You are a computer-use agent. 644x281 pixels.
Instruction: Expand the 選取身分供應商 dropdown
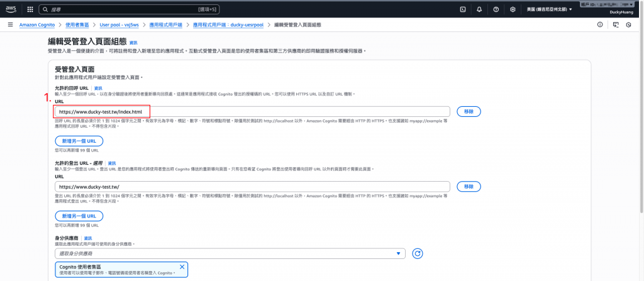tap(230, 253)
